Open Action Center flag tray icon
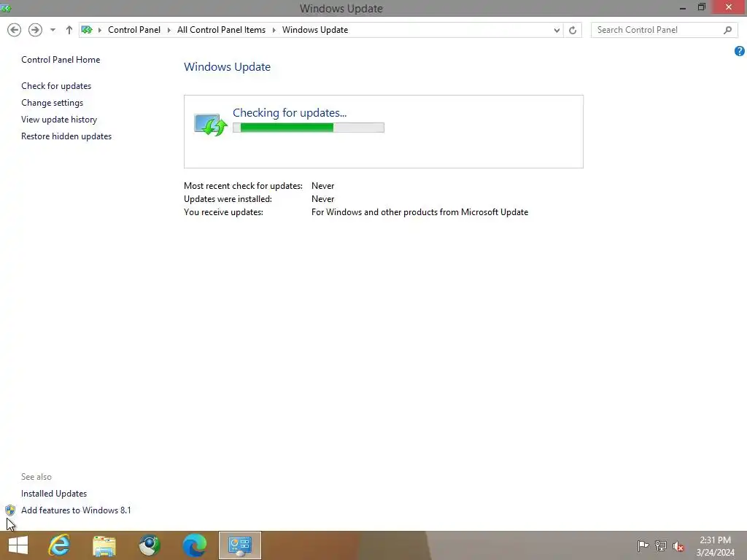The height and width of the screenshot is (560, 747). pos(643,545)
